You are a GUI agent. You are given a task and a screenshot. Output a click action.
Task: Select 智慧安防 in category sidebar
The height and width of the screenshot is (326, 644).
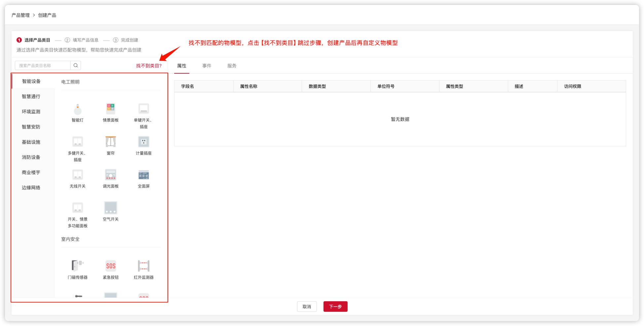point(31,127)
